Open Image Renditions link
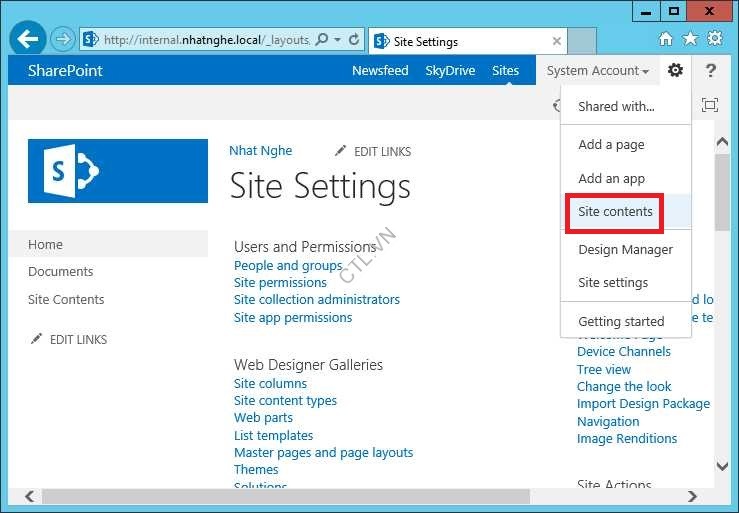This screenshot has width=739, height=513. point(627,439)
